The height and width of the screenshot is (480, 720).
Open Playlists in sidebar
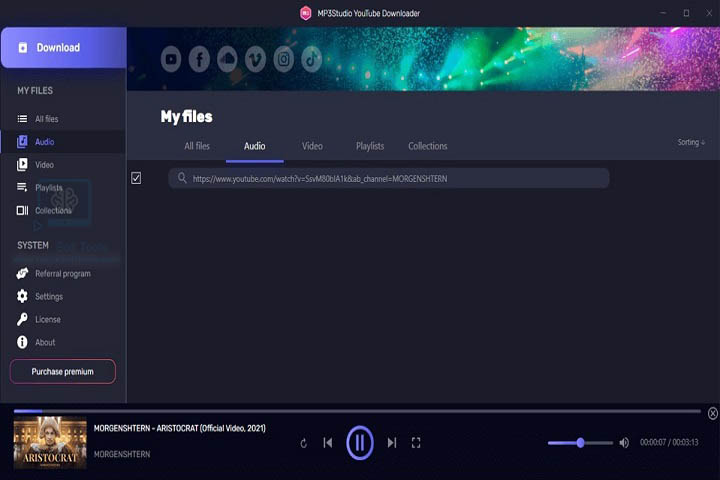click(63, 188)
